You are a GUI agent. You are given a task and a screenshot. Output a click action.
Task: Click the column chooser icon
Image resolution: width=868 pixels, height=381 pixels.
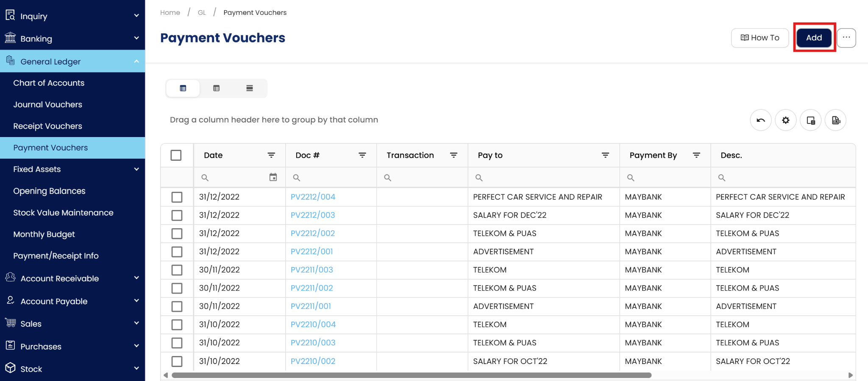(811, 120)
